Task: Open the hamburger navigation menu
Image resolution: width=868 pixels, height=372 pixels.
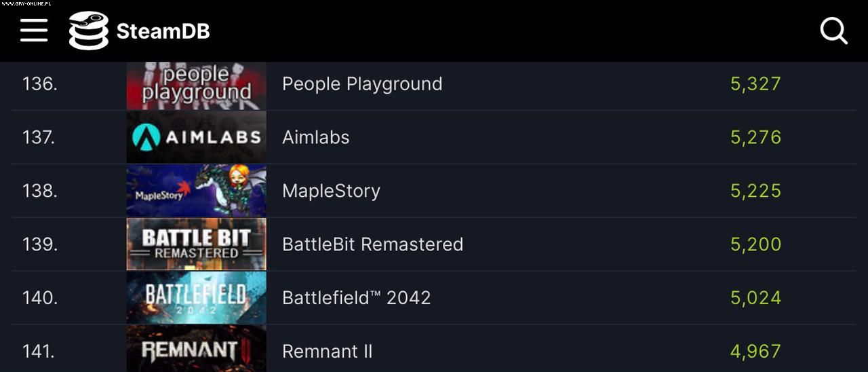Action: click(x=34, y=31)
